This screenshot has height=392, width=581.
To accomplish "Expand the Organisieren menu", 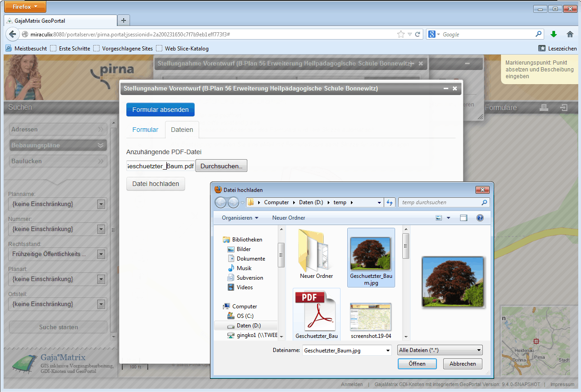I will (x=240, y=218).
